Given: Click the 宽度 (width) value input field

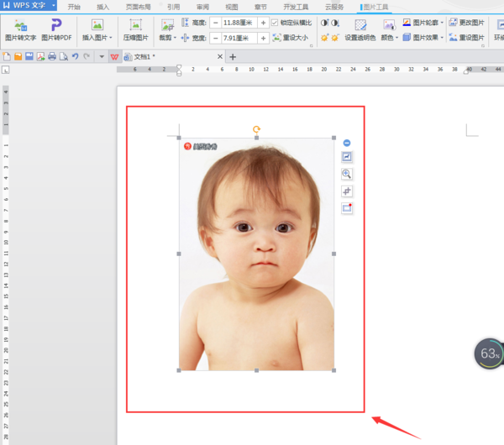Looking at the screenshot, I should [239, 38].
